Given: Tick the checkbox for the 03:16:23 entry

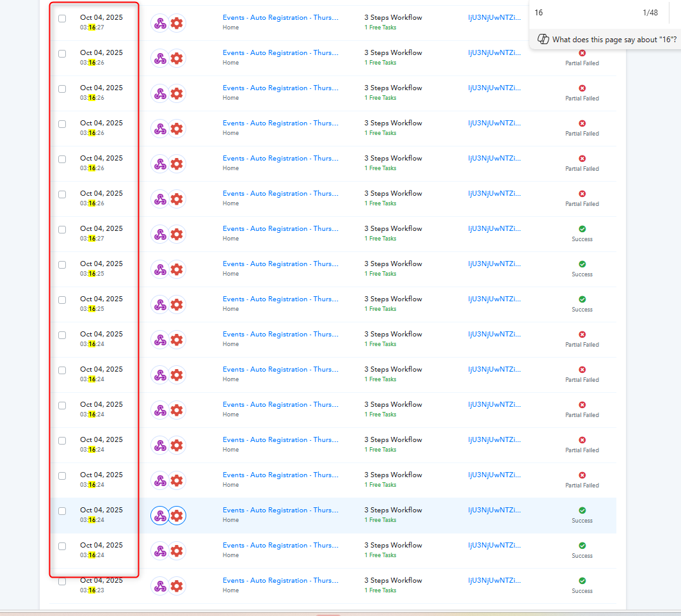Looking at the screenshot, I should (62, 581).
